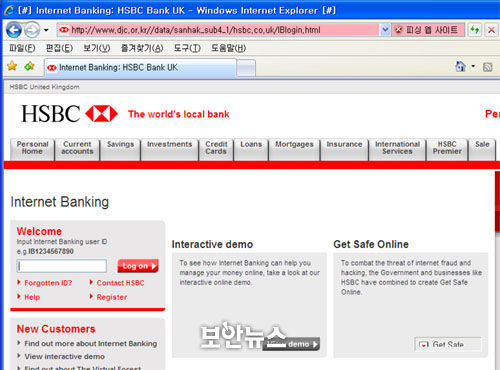Click the View interactive demo link
500x370 pixels.
[64, 356]
